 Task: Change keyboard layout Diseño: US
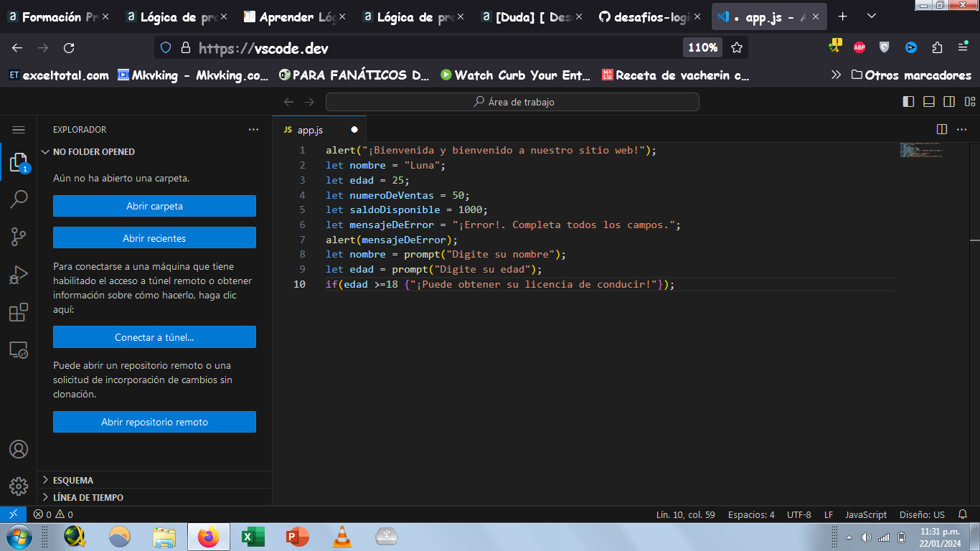[x=922, y=514]
